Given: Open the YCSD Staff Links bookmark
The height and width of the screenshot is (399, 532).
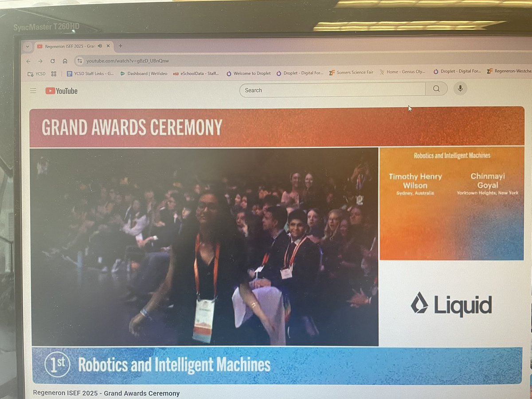Looking at the screenshot, I should click(90, 74).
